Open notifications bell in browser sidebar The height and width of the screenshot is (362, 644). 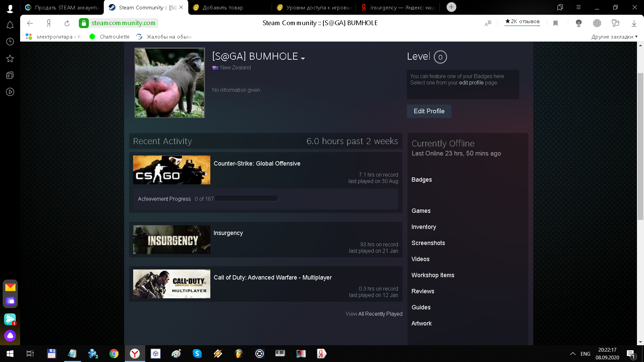(x=10, y=25)
